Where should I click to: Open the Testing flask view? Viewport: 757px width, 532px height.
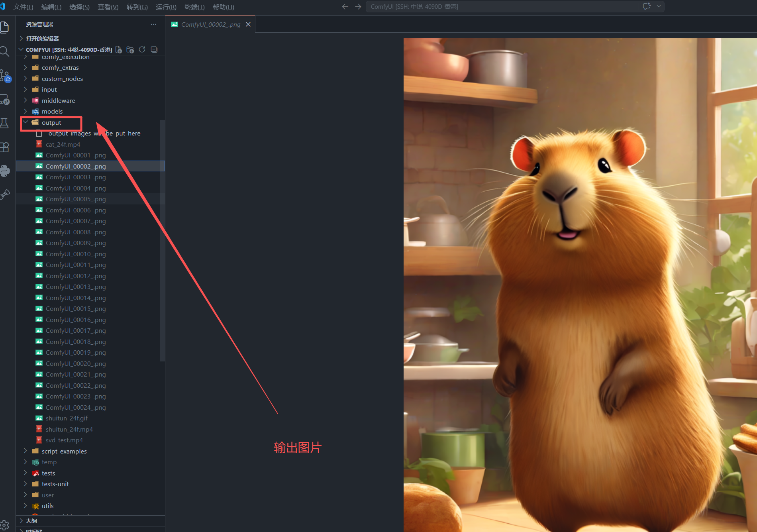[4, 123]
